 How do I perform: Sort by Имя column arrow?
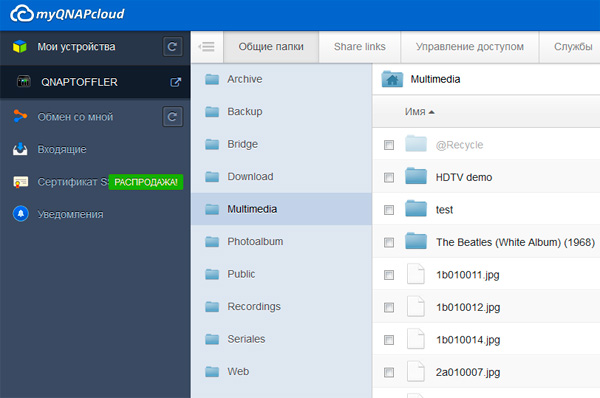(432, 112)
